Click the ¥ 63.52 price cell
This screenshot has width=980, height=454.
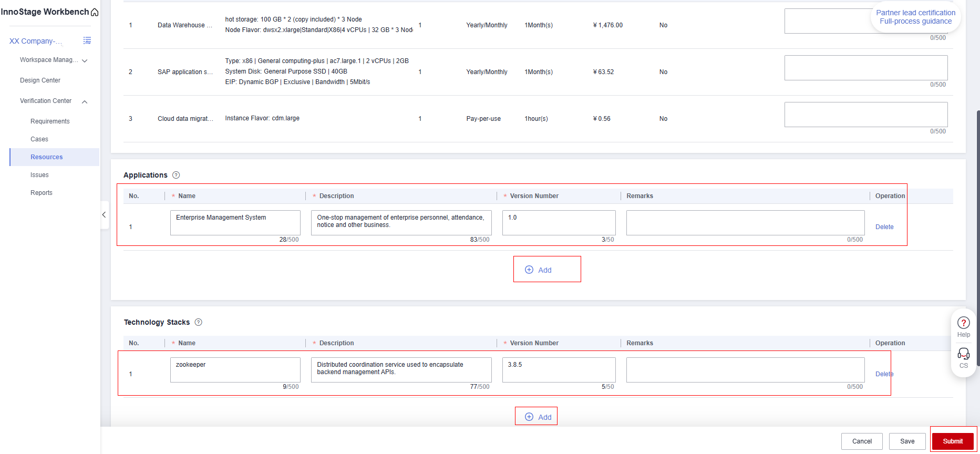point(603,72)
